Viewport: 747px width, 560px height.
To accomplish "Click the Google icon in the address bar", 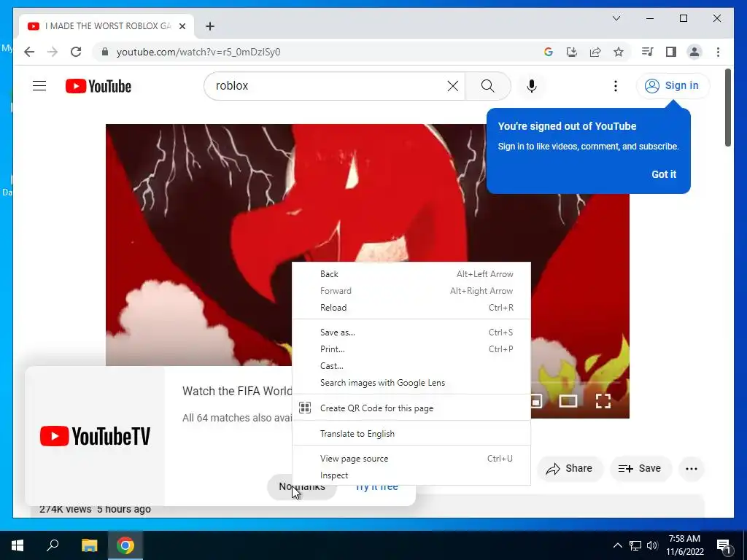I will point(549,52).
